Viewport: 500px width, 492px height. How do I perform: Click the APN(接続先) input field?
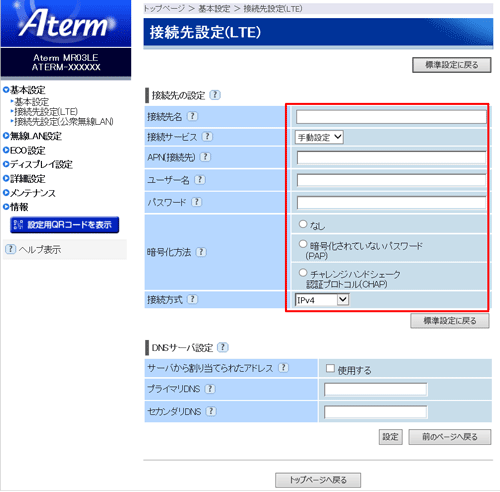391,158
